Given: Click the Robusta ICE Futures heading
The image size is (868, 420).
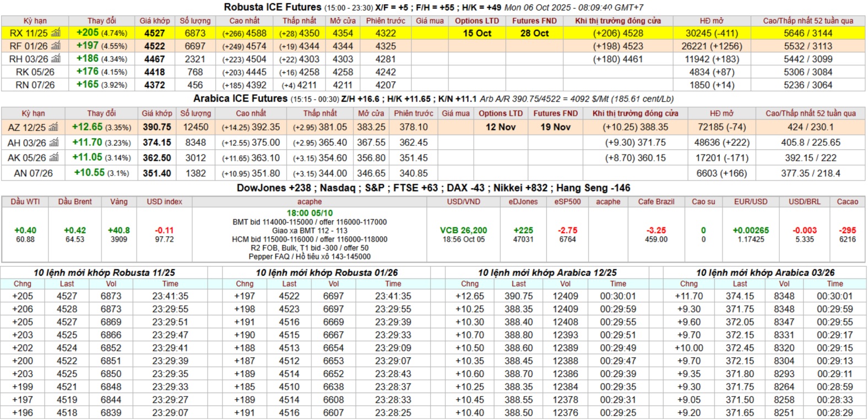Looking at the screenshot, I should point(273,7).
